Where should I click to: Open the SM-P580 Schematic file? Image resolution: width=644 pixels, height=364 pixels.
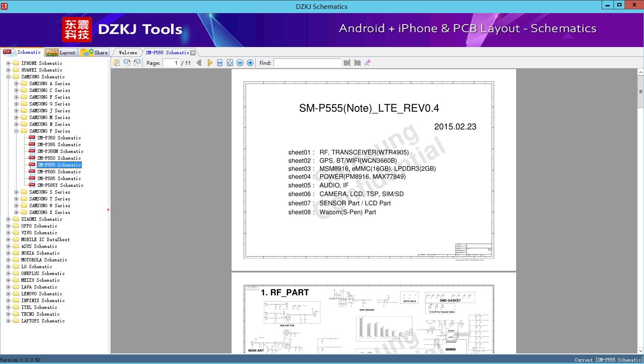pyautogui.click(x=59, y=172)
